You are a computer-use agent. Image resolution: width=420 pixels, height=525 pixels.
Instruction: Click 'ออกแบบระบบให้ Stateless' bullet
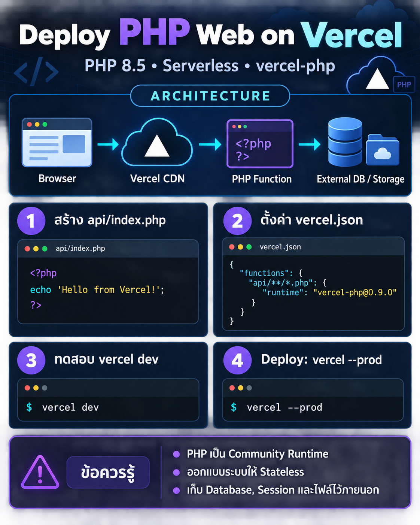pyautogui.click(x=246, y=472)
